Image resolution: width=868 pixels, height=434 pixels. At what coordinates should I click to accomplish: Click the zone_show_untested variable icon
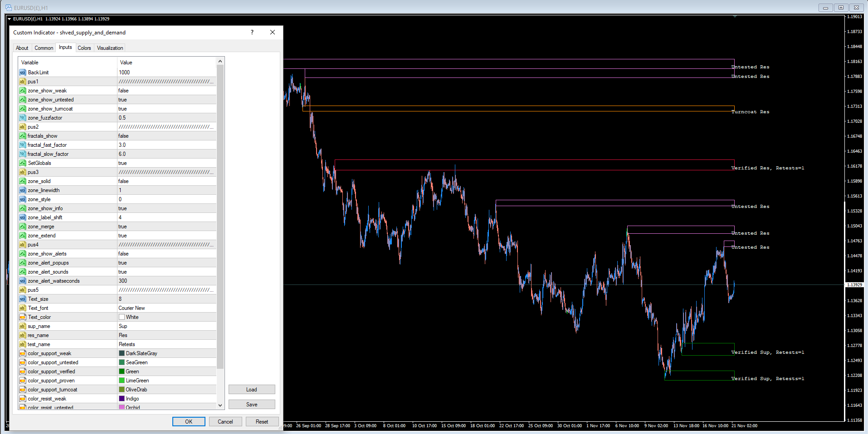[22, 100]
